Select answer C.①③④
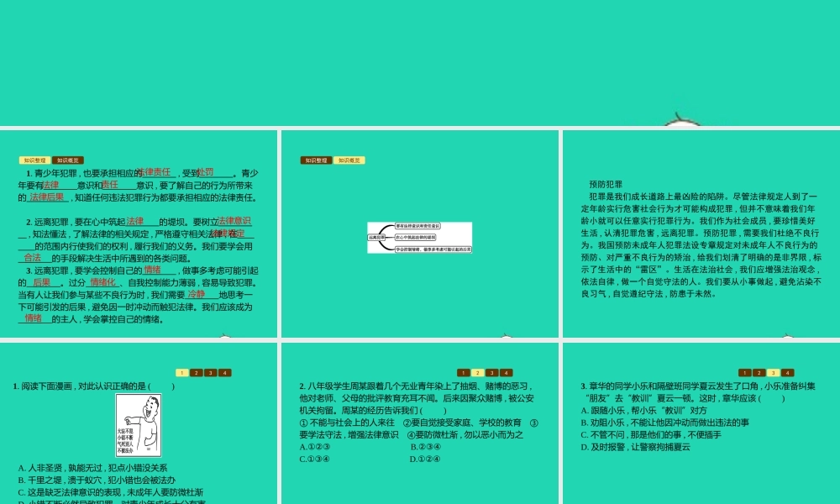This screenshot has height=504, width=840. tap(315, 459)
